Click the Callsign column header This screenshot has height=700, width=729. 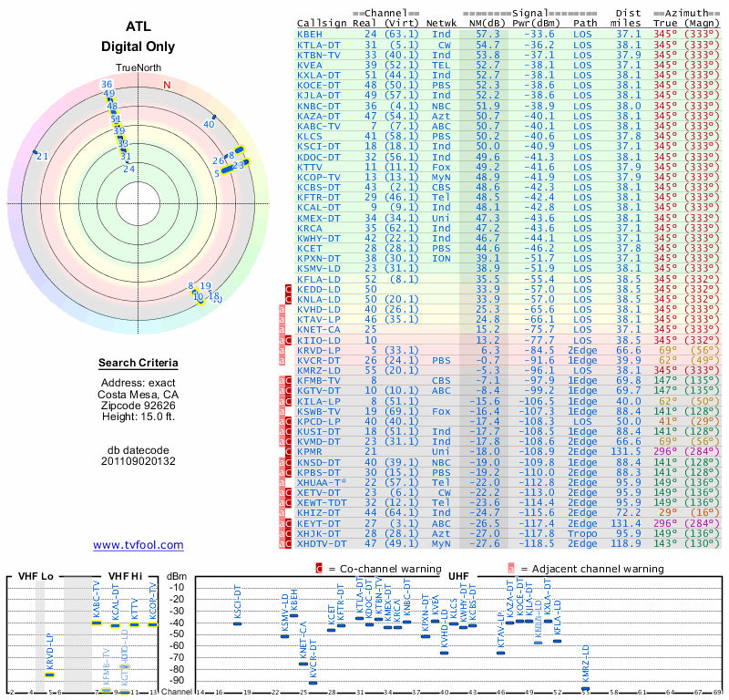(x=322, y=24)
